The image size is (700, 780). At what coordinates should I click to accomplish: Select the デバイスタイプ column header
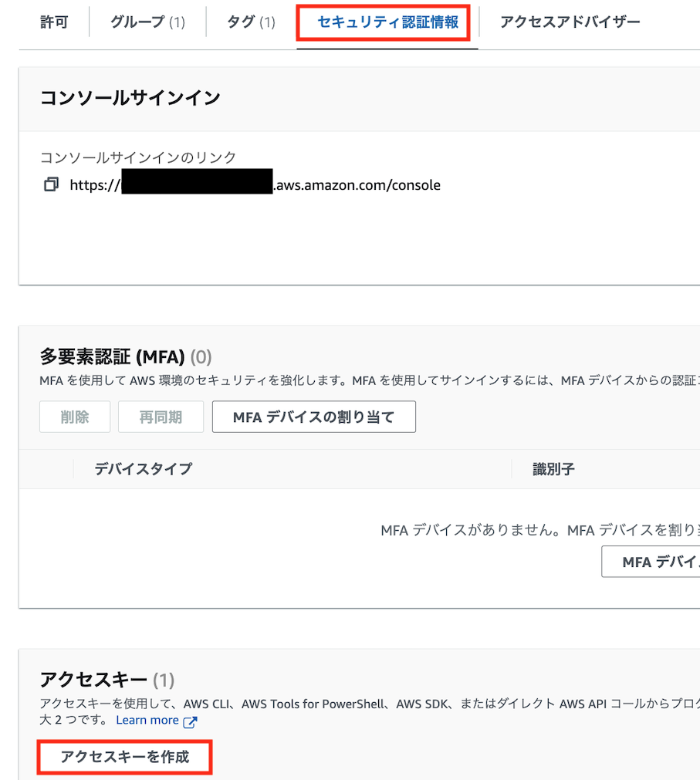pos(143,469)
